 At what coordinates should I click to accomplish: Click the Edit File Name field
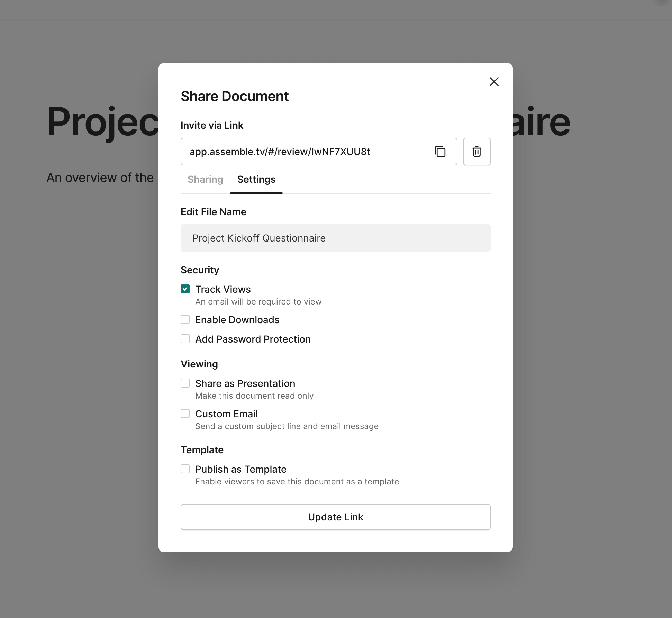335,238
